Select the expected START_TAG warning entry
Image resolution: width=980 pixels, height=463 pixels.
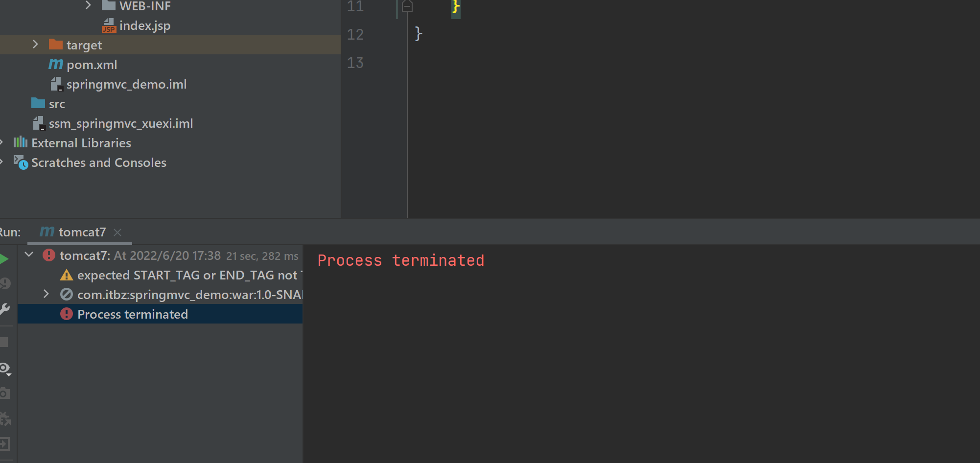pos(187,275)
